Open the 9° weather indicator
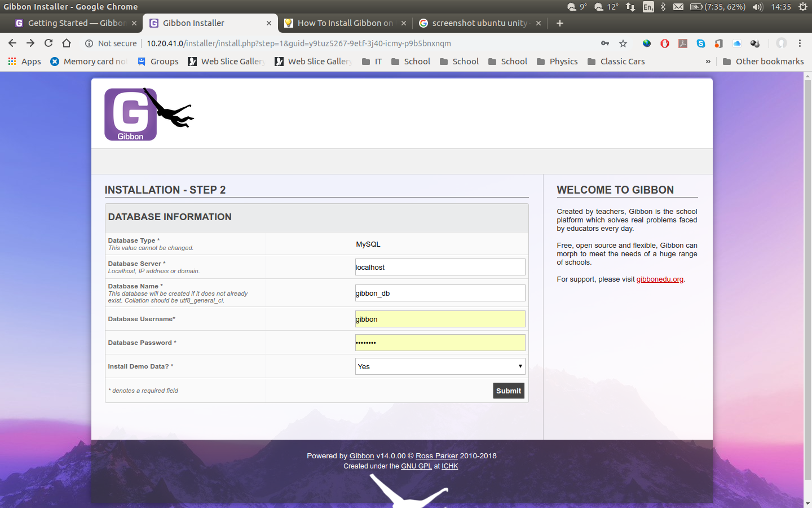Image resolution: width=812 pixels, height=508 pixels. tap(577, 7)
